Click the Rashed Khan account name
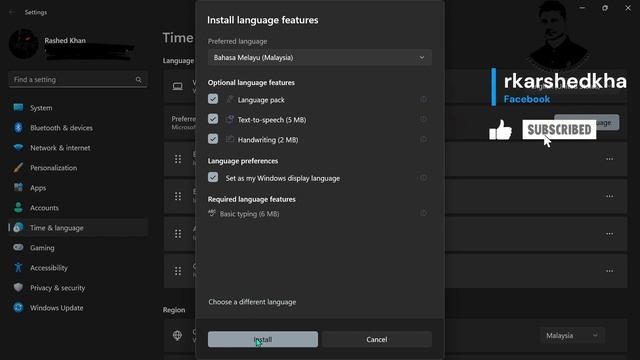The width and height of the screenshot is (640, 360). (x=65, y=40)
